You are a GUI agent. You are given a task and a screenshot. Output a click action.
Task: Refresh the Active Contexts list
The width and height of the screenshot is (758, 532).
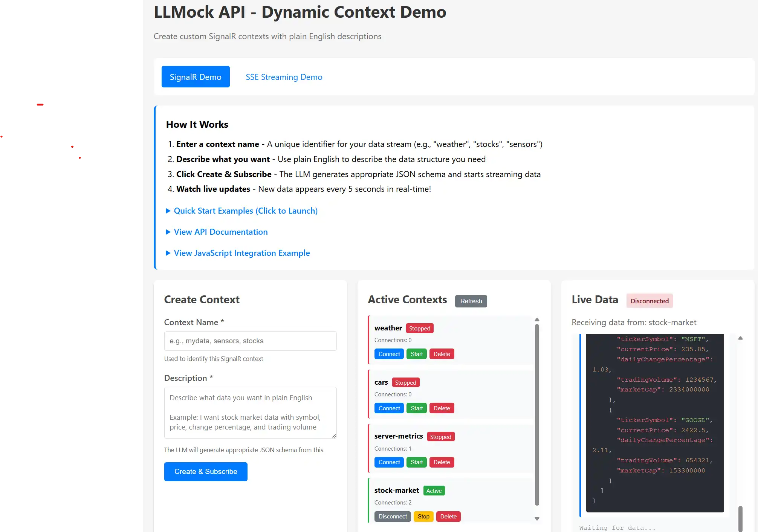tap(471, 301)
